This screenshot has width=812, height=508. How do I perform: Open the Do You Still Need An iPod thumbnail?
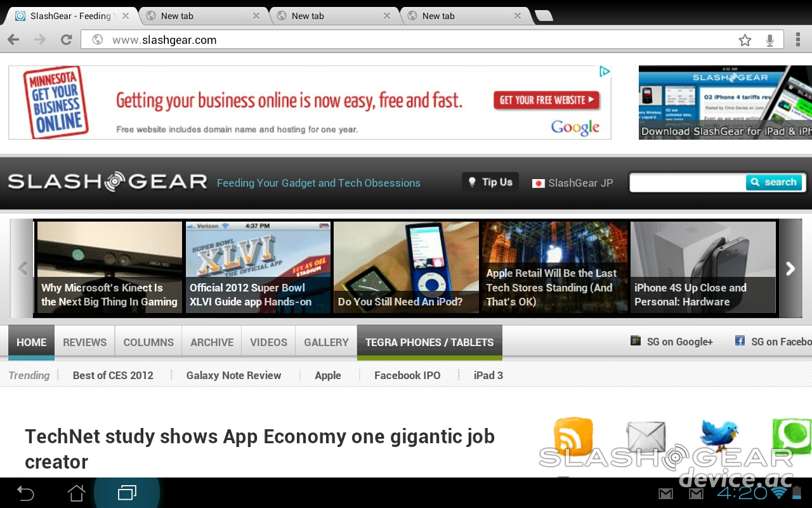coord(406,267)
